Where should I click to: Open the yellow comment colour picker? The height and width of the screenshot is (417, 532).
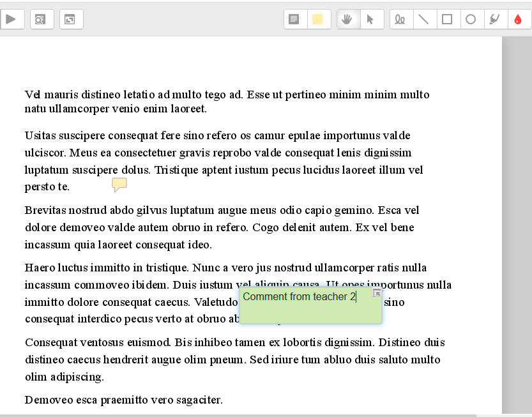(x=319, y=19)
